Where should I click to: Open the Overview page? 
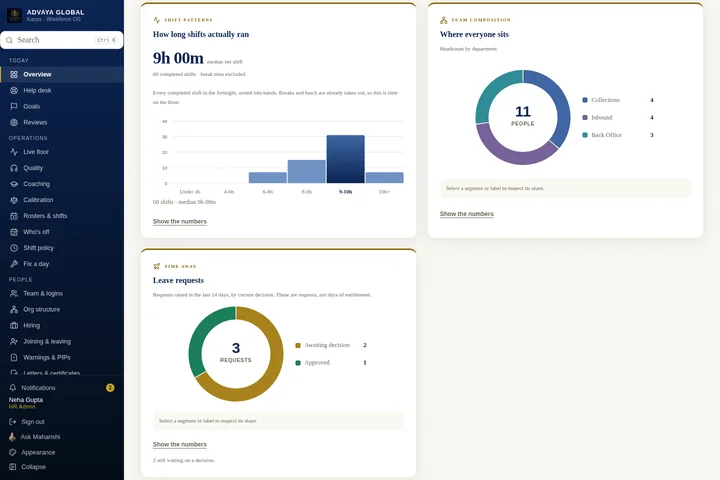tap(62, 74)
